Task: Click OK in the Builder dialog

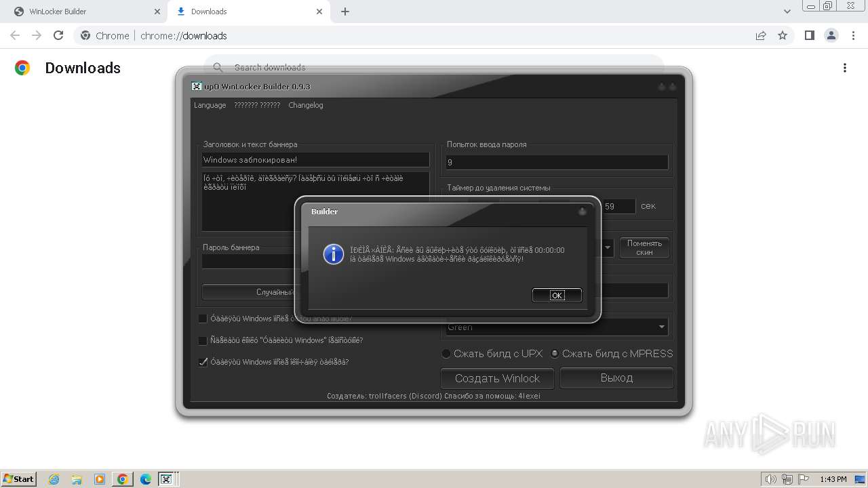Action: tap(557, 295)
